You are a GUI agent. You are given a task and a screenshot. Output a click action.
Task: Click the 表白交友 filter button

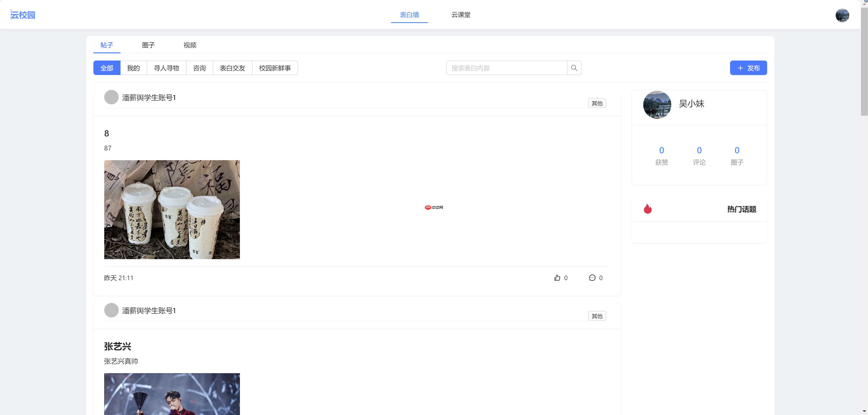point(232,68)
